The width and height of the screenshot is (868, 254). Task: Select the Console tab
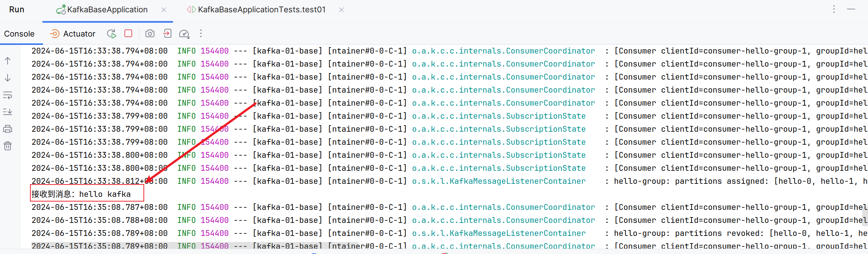pos(19,34)
